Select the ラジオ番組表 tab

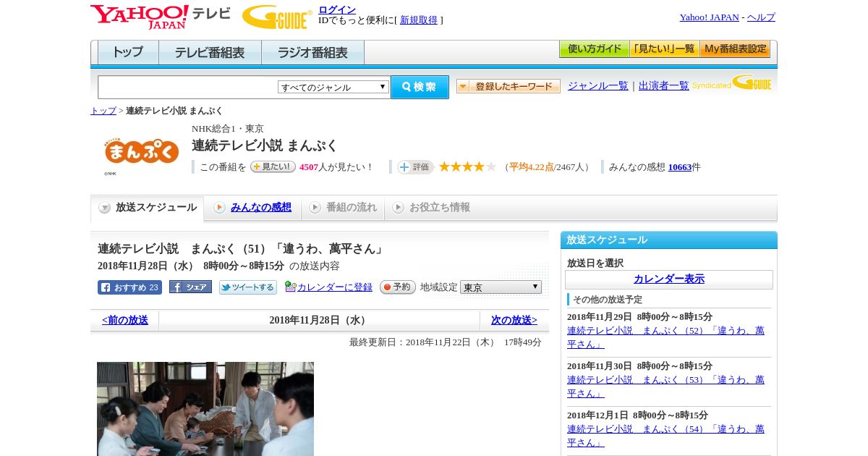312,53
